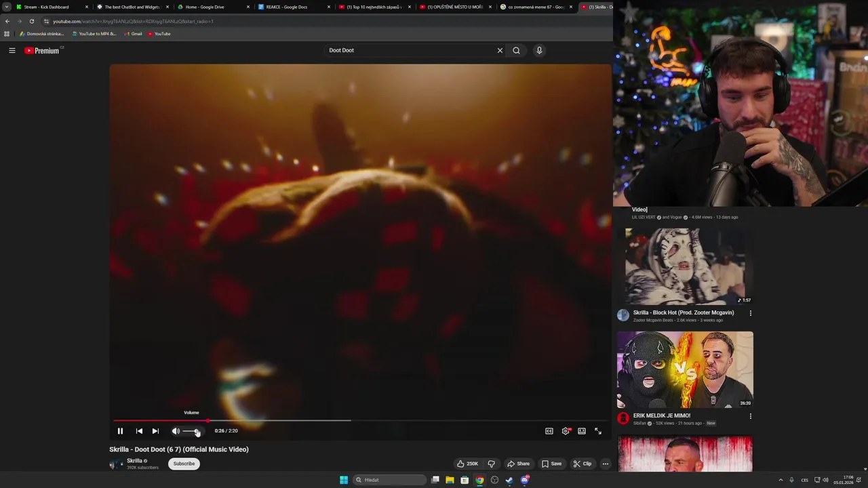Open taskbar volume tray icon

click(x=825, y=480)
